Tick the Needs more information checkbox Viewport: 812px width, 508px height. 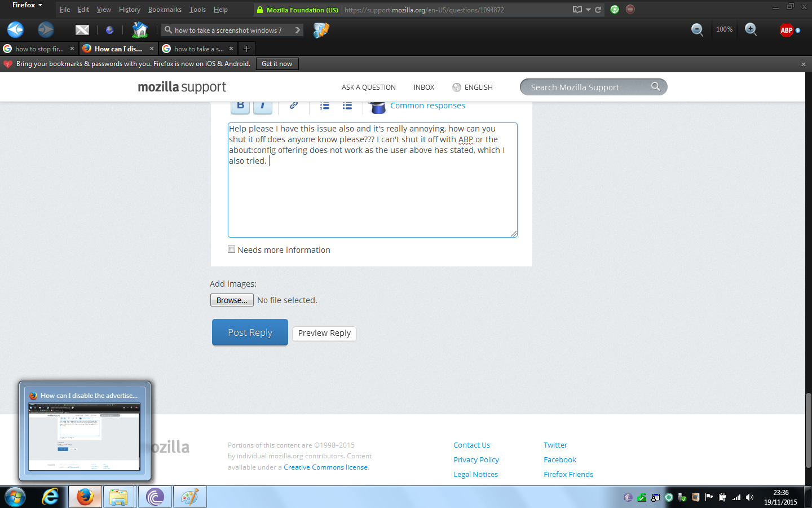point(231,249)
